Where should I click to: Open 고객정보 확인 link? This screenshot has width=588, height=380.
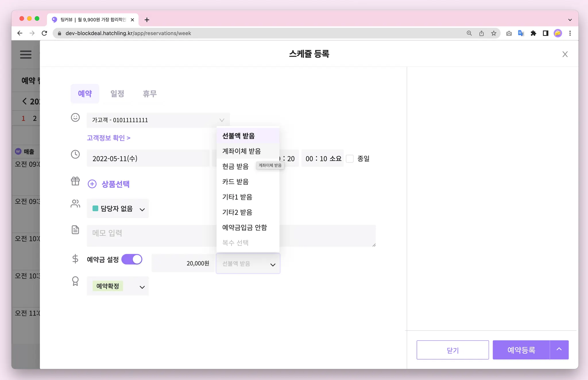109,138
